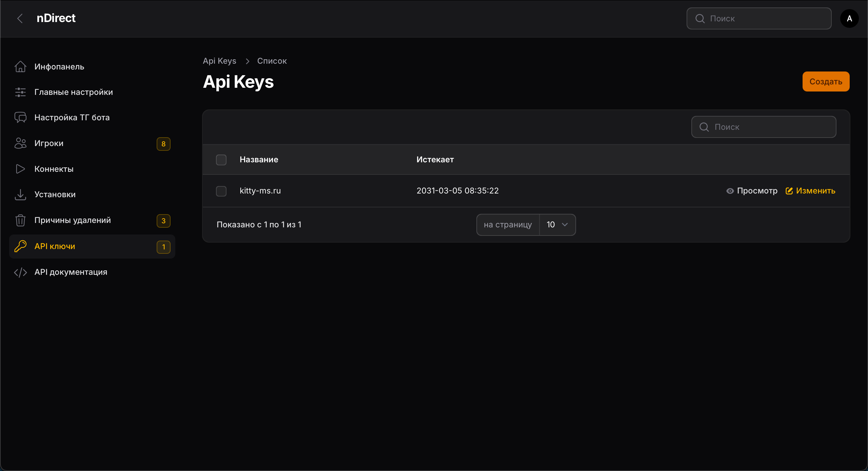This screenshot has height=471, width=868.
Task: Click the eye Просмотр action for kitty-ms.ru
Action: pyautogui.click(x=752, y=191)
